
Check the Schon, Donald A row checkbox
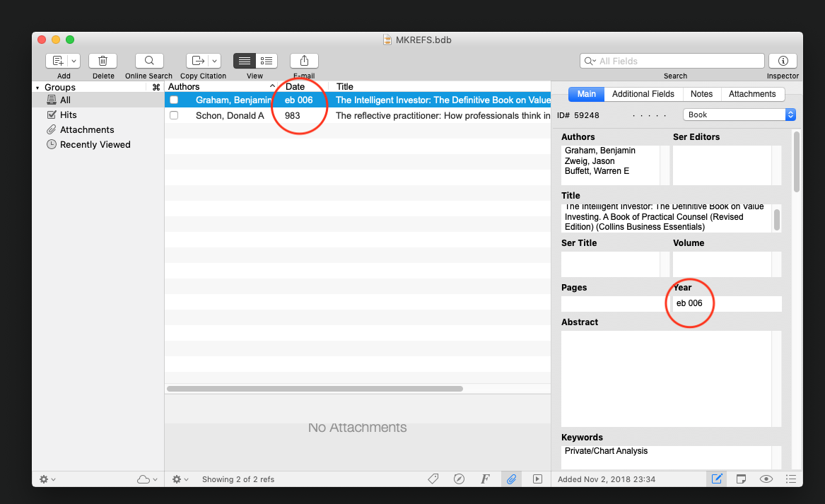tap(174, 115)
